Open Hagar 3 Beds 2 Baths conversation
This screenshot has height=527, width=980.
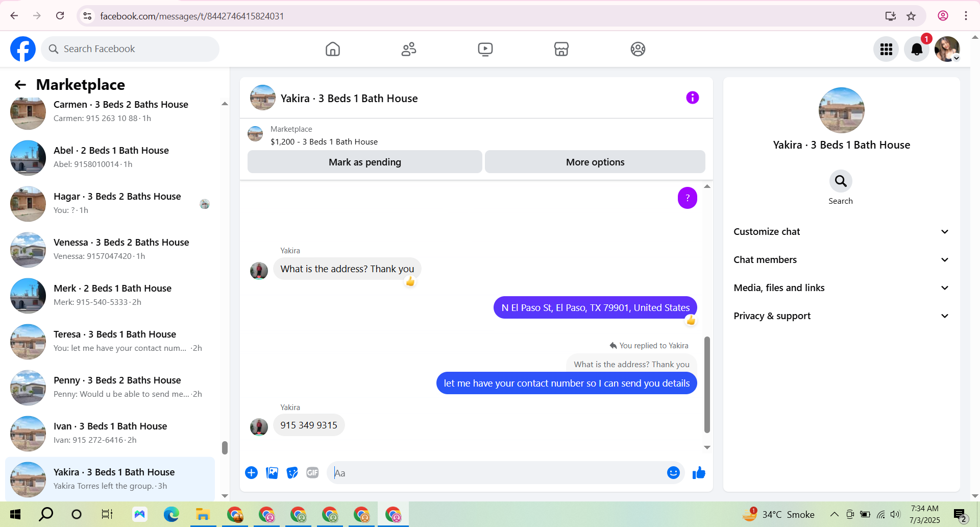pyautogui.click(x=110, y=203)
